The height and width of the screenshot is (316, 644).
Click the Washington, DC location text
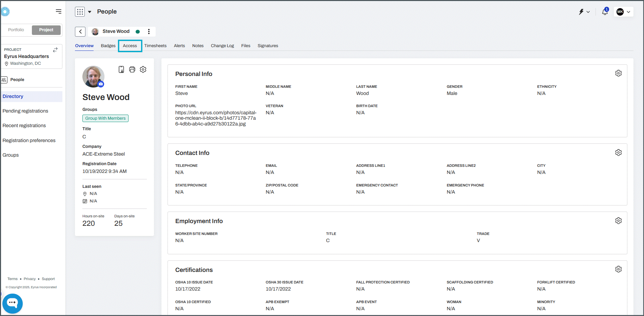25,63
